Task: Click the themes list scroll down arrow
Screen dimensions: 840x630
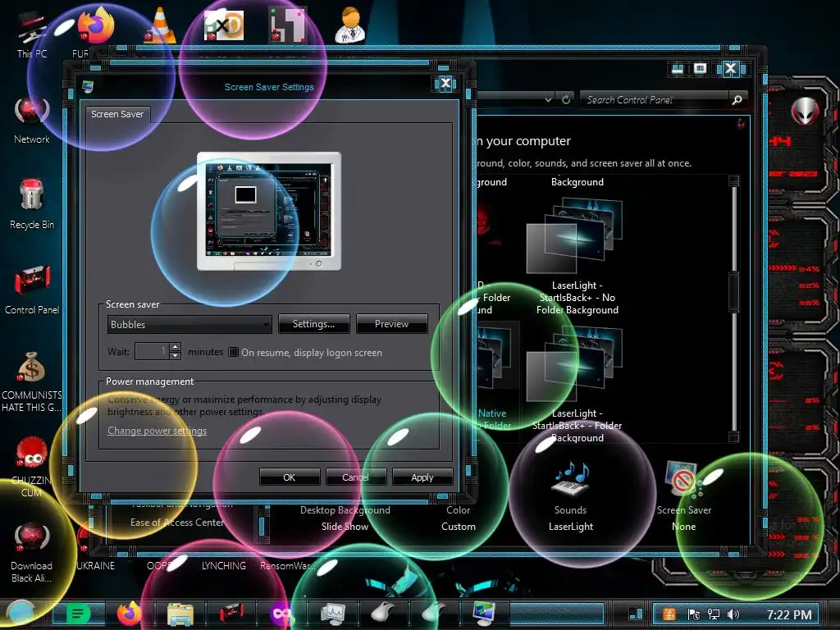Action: point(733,438)
